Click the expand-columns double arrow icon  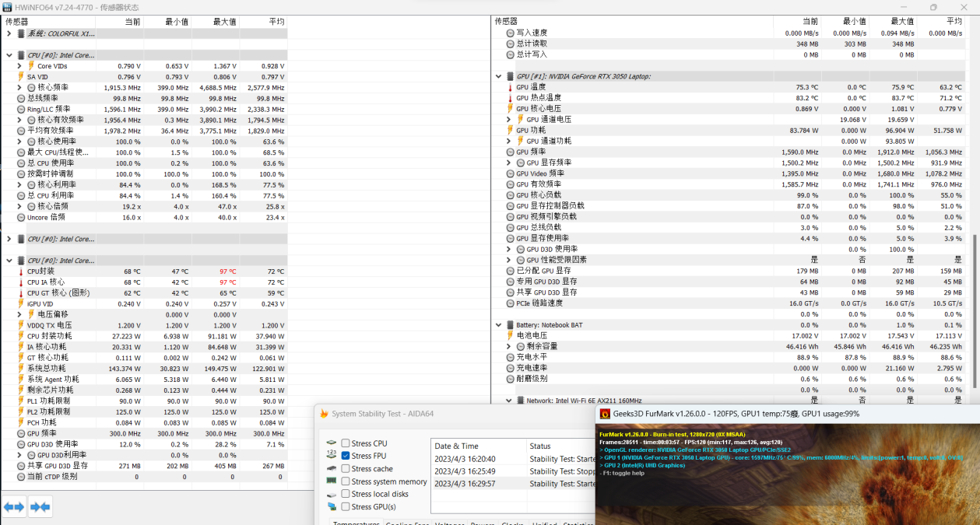(x=14, y=507)
